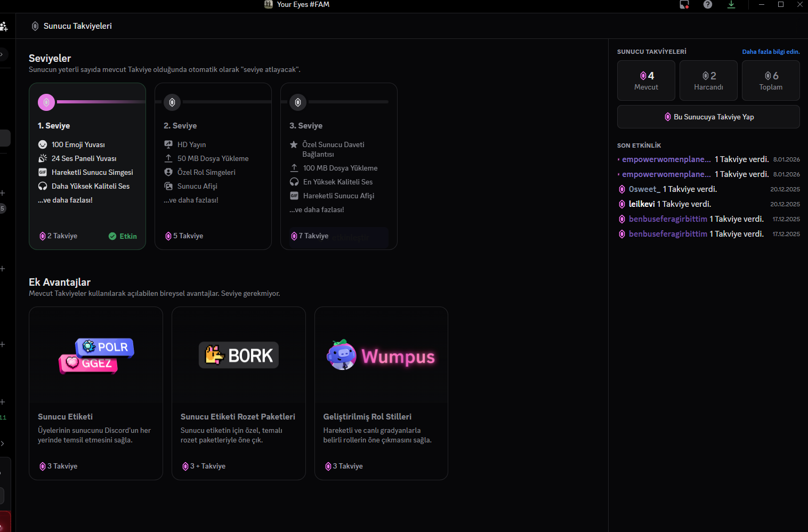Click the level 3 boost gem circle
Image resolution: width=808 pixels, height=532 pixels.
[x=298, y=102]
